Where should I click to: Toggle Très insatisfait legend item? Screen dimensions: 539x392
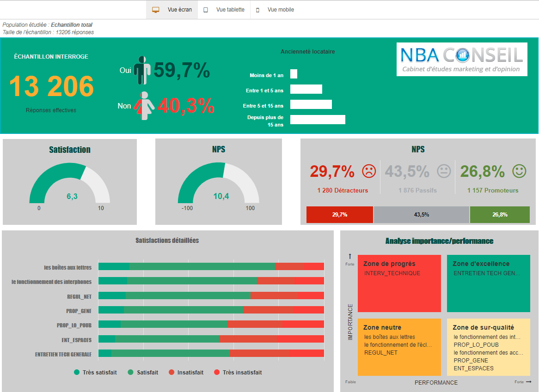click(238, 373)
